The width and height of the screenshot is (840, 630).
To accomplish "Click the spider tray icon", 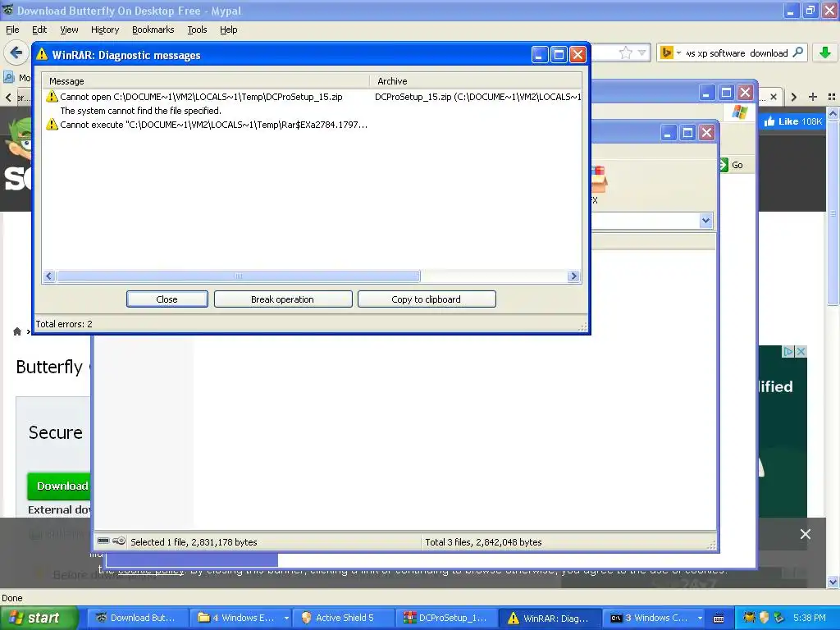I will [750, 618].
